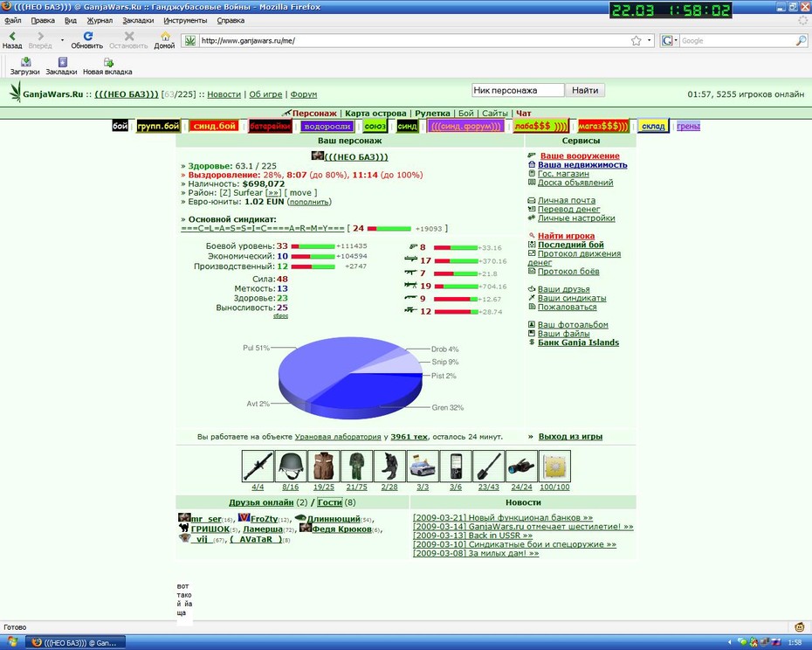Open the Справка menu
The height and width of the screenshot is (650, 812).
(x=231, y=21)
